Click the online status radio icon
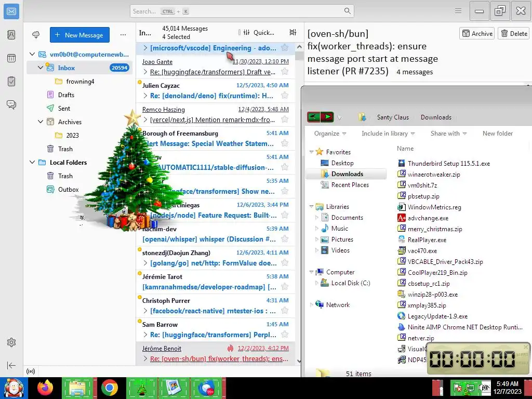This screenshot has width=532, height=399. coord(31,371)
